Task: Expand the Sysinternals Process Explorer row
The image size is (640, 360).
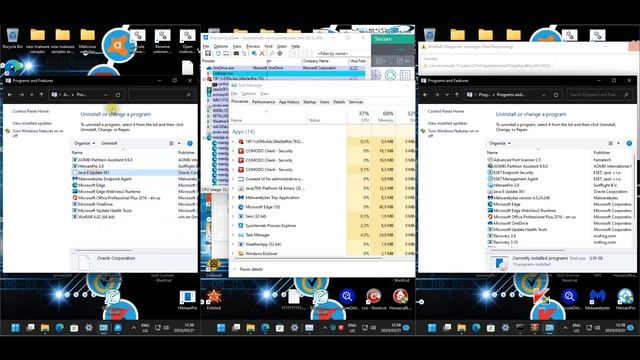Action: coord(233,226)
